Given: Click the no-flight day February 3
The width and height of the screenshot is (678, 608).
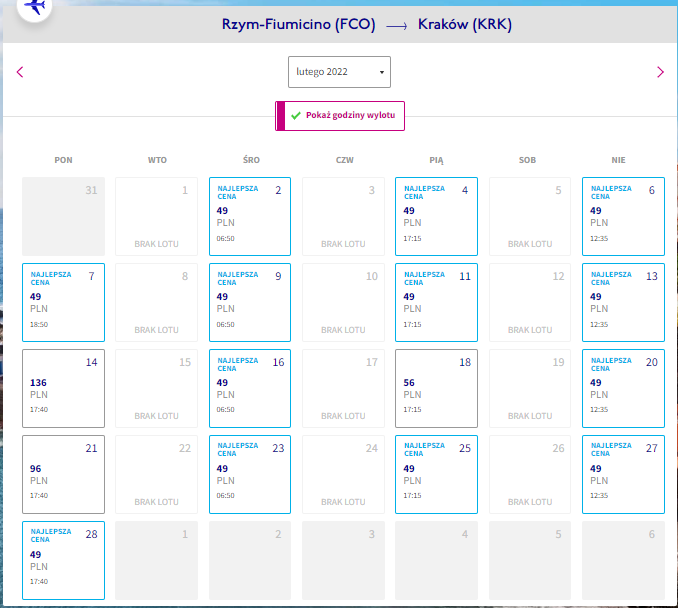Looking at the screenshot, I should click(343, 216).
